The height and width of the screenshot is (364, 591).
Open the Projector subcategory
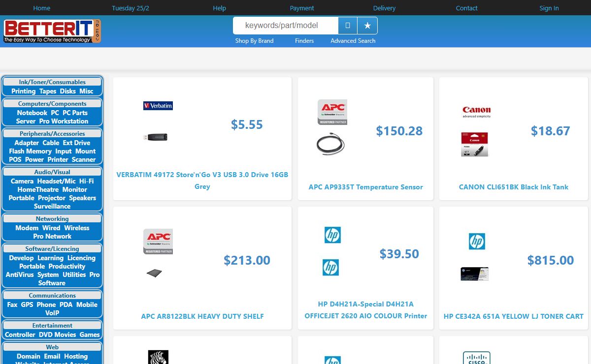[52, 198]
